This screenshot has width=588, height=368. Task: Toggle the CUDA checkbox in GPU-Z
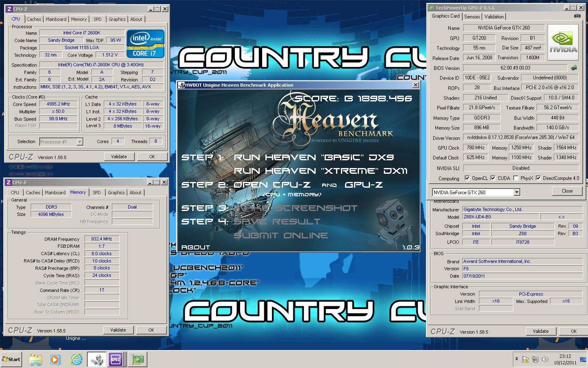coord(493,178)
